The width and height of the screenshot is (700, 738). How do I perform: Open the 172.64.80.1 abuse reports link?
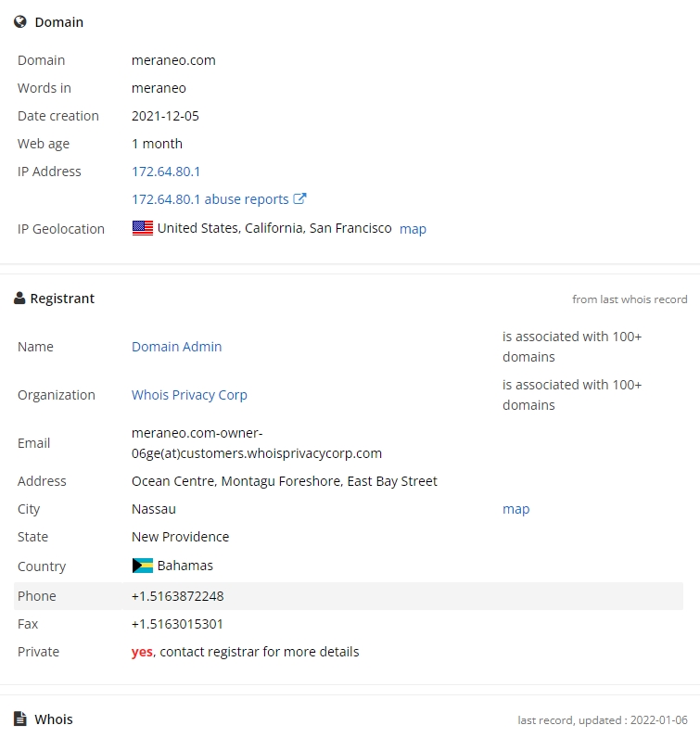pos(210,199)
